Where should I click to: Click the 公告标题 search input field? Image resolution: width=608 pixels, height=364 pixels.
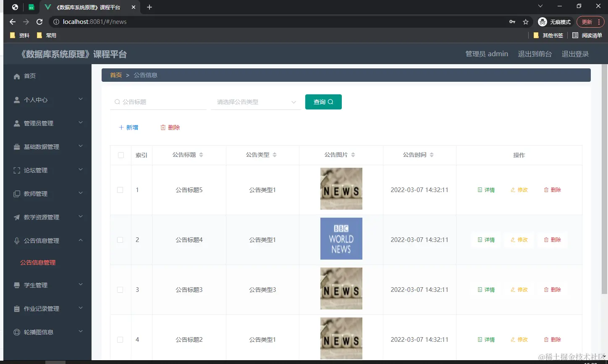point(158,102)
